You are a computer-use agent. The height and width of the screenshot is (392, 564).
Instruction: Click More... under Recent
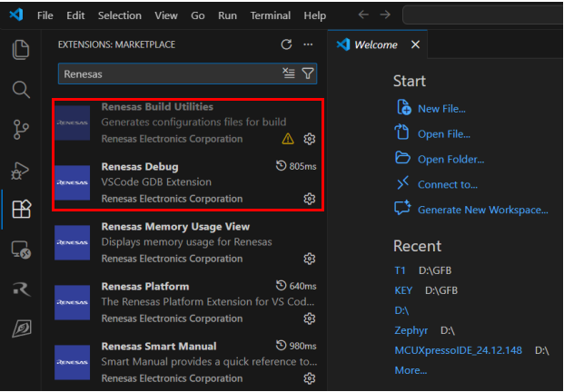click(x=411, y=370)
